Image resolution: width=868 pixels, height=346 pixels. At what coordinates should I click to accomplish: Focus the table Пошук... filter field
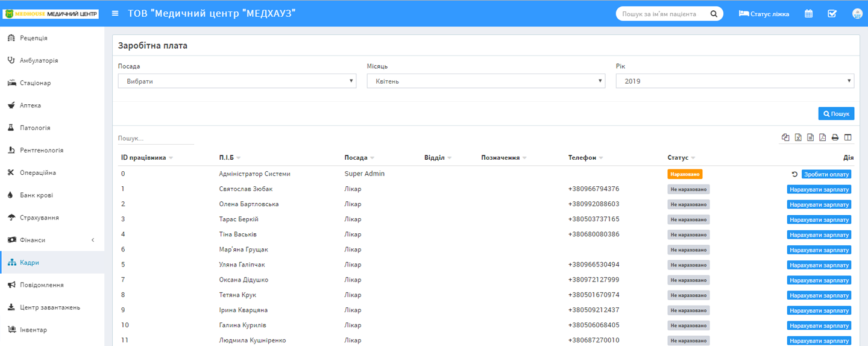pos(156,138)
